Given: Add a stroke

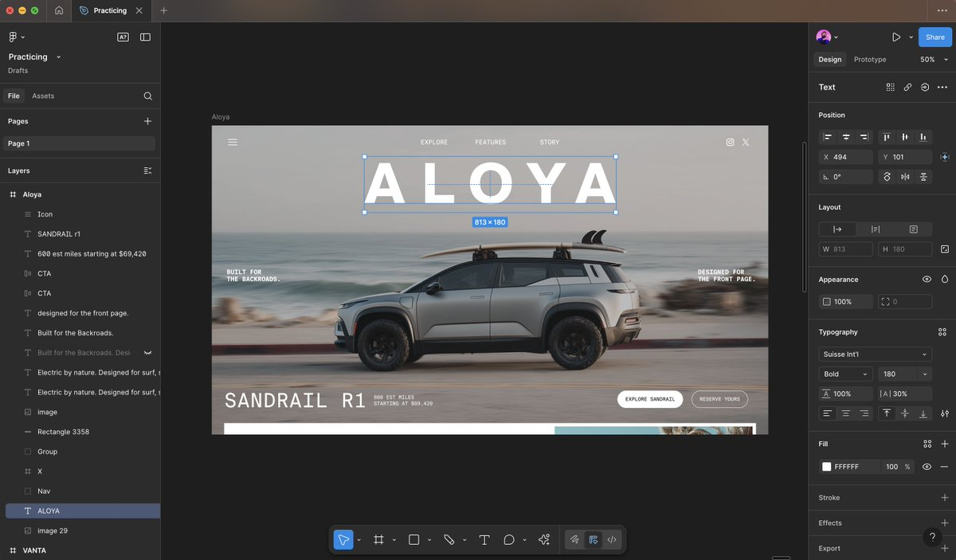Looking at the screenshot, I should pos(944,497).
